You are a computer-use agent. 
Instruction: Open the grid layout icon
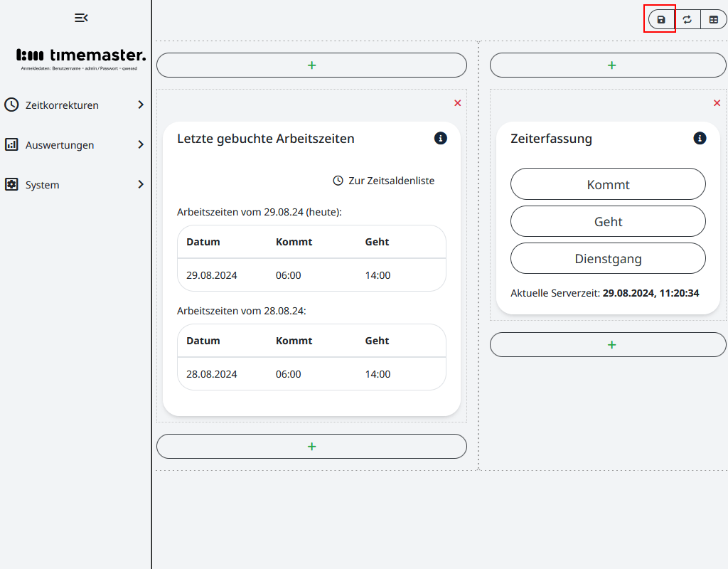click(714, 19)
